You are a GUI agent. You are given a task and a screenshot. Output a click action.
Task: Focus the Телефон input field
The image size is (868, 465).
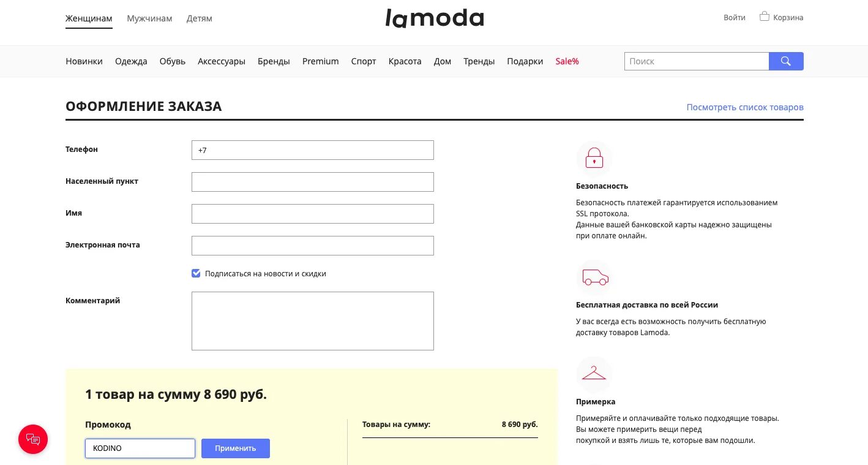[x=313, y=150]
